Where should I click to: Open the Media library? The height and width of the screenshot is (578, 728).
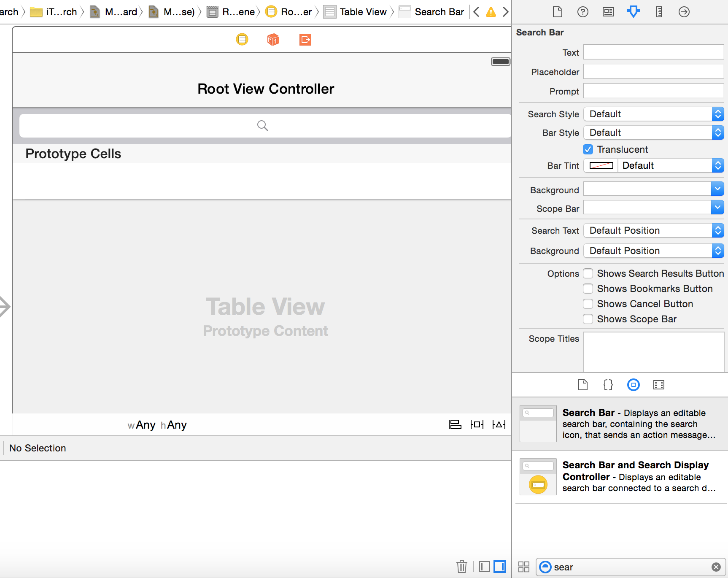(x=658, y=385)
